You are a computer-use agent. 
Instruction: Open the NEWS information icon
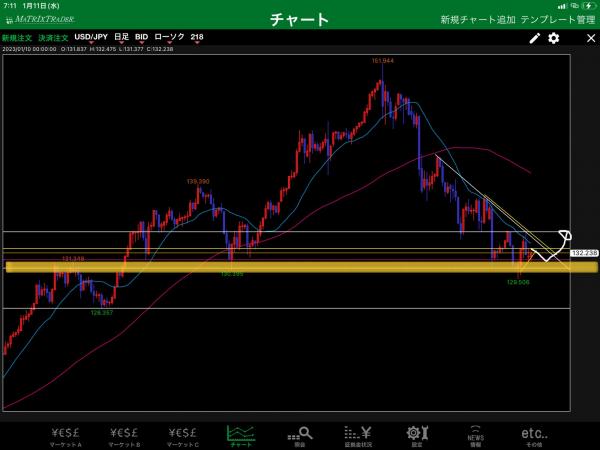coord(475,436)
